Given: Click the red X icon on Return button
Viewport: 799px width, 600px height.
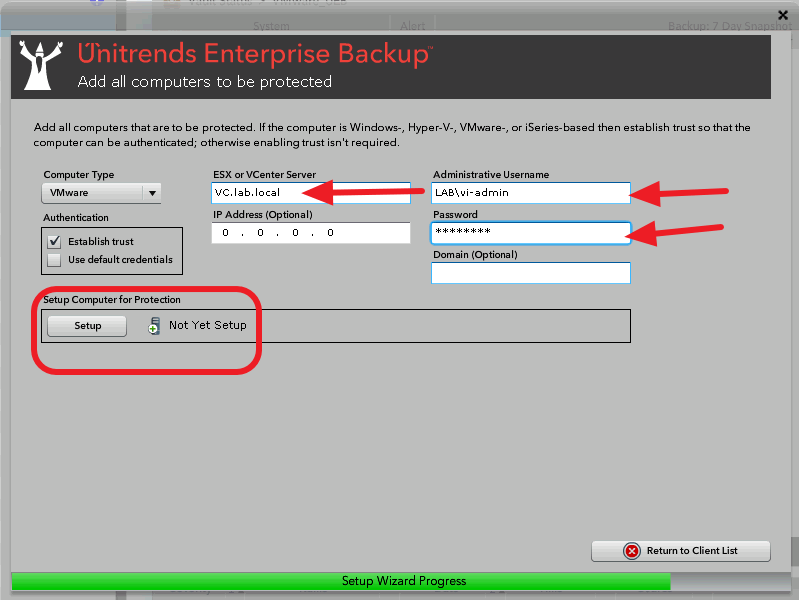Looking at the screenshot, I should point(632,551).
